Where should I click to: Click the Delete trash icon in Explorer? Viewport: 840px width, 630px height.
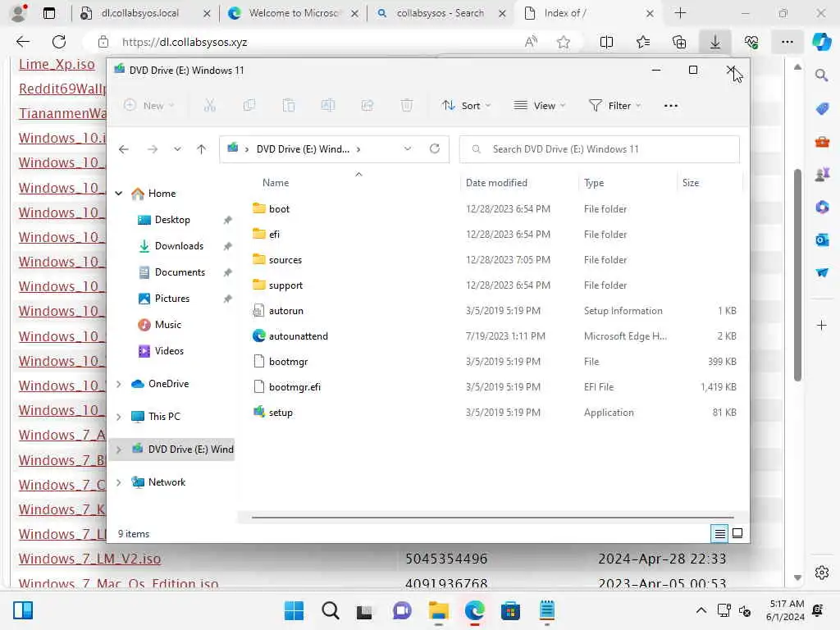(x=407, y=106)
